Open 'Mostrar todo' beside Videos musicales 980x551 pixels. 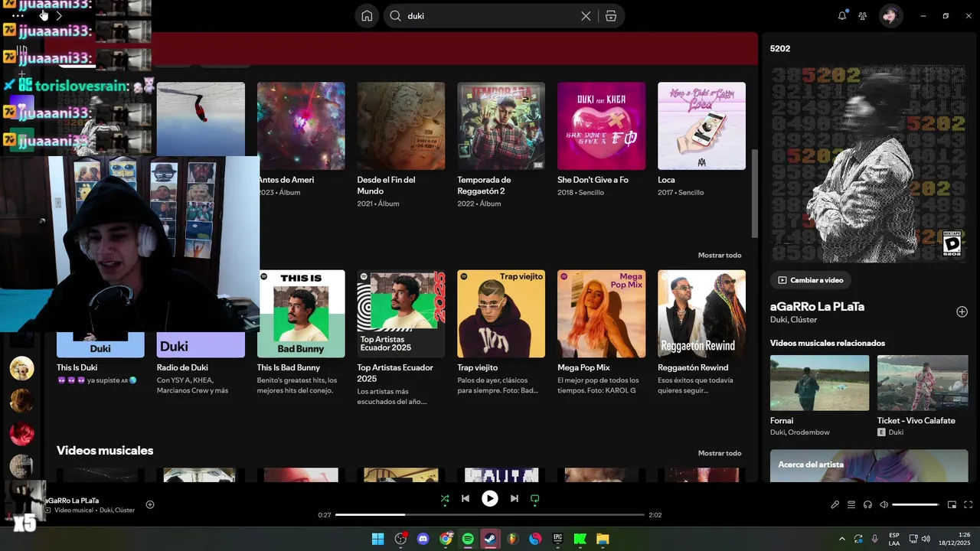point(720,453)
